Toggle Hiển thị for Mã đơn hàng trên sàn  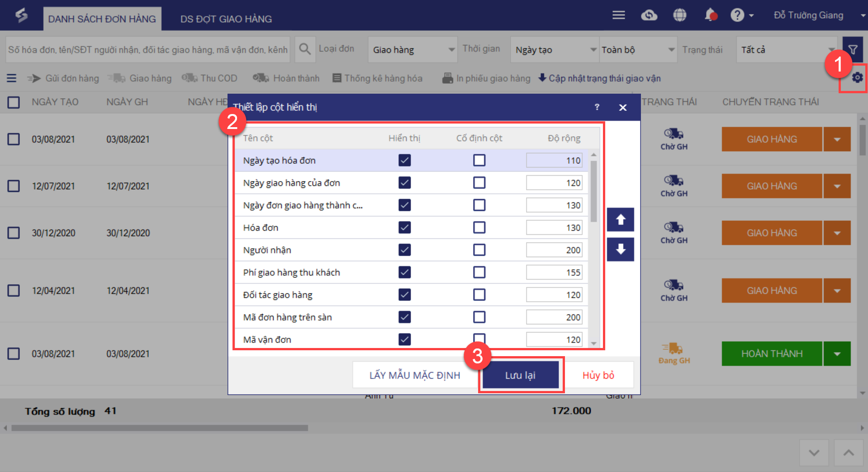coord(404,317)
